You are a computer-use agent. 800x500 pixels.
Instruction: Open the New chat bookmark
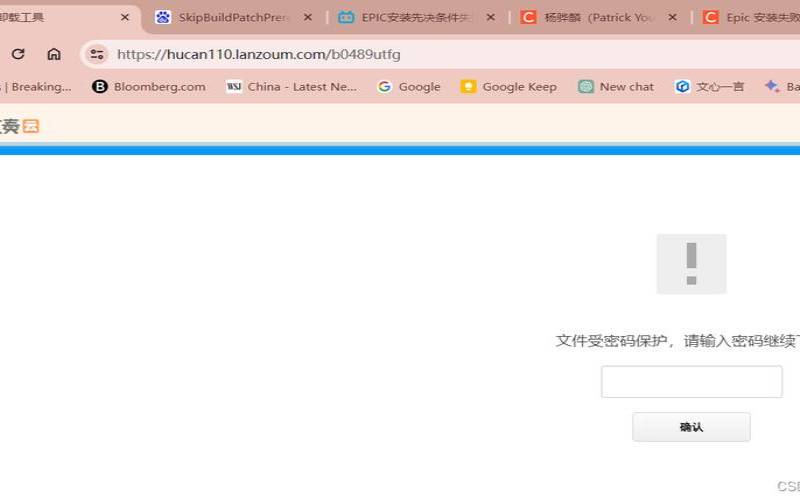[x=616, y=87]
